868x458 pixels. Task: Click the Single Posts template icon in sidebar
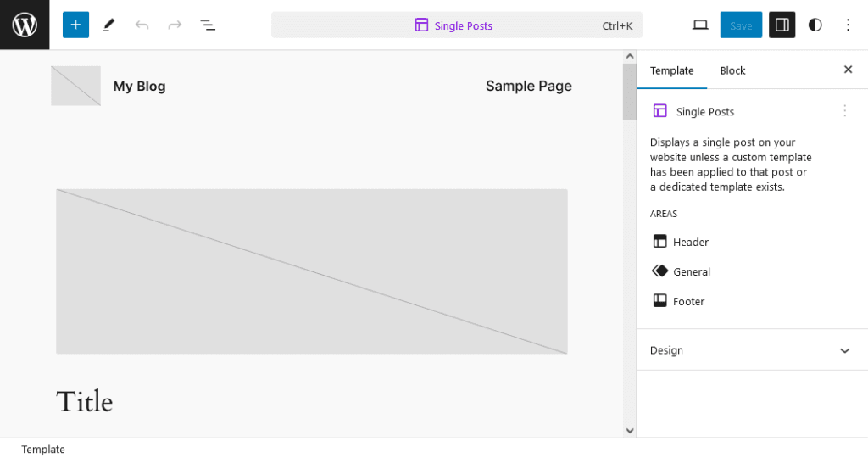click(x=659, y=111)
